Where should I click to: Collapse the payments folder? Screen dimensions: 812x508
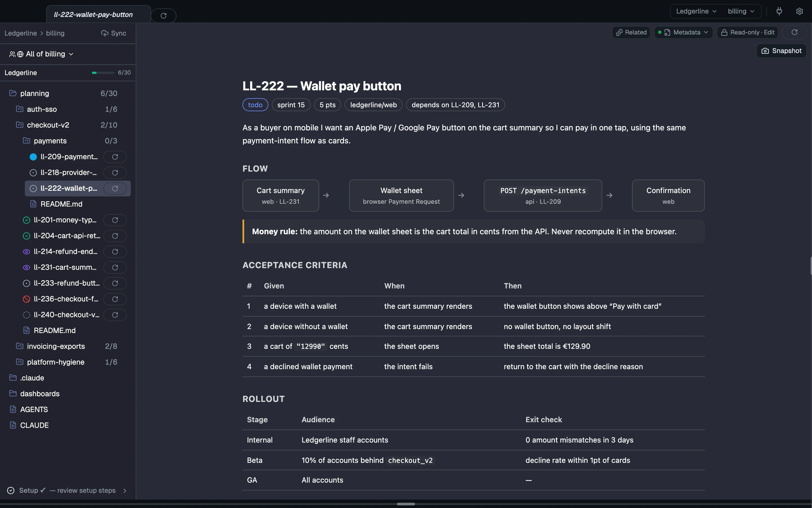pyautogui.click(x=70, y=141)
